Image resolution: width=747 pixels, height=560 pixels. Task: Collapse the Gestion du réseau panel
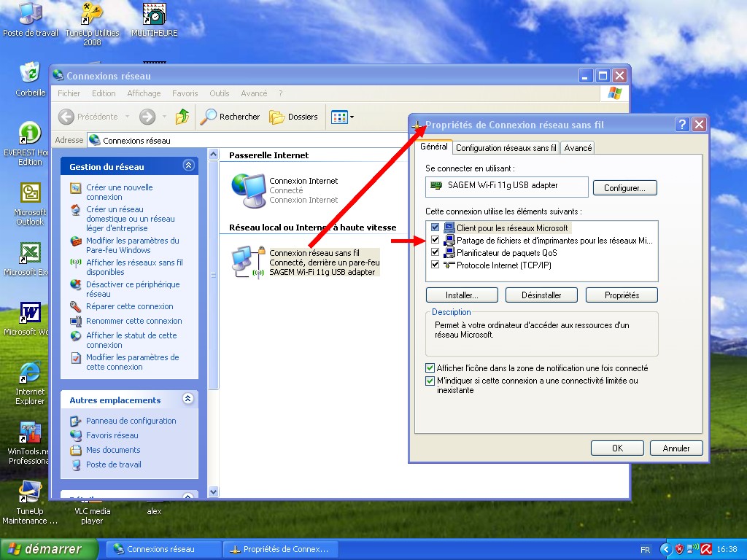(x=188, y=166)
